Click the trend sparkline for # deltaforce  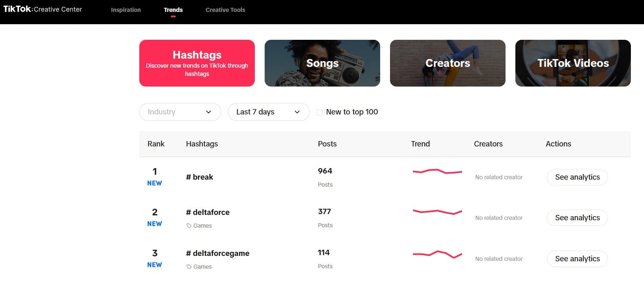pyautogui.click(x=438, y=212)
